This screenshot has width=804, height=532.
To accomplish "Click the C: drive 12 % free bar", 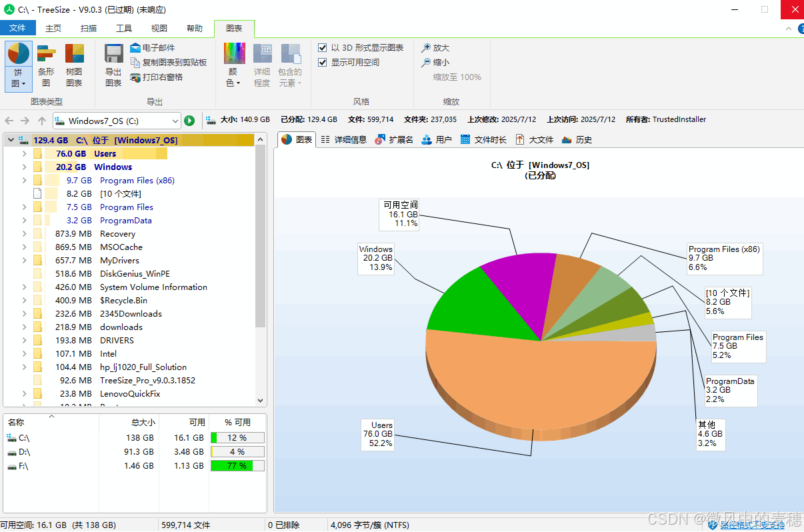I will point(237,438).
